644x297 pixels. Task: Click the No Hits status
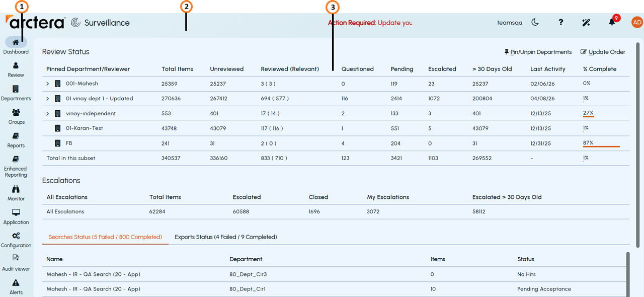click(x=526, y=274)
